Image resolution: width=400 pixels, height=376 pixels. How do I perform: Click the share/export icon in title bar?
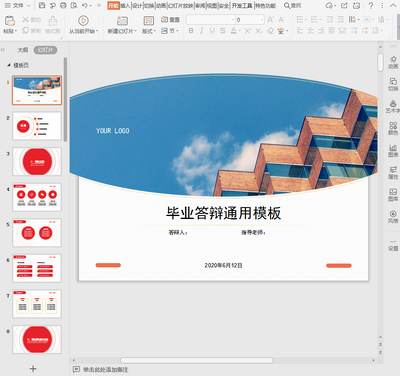coord(344,6)
